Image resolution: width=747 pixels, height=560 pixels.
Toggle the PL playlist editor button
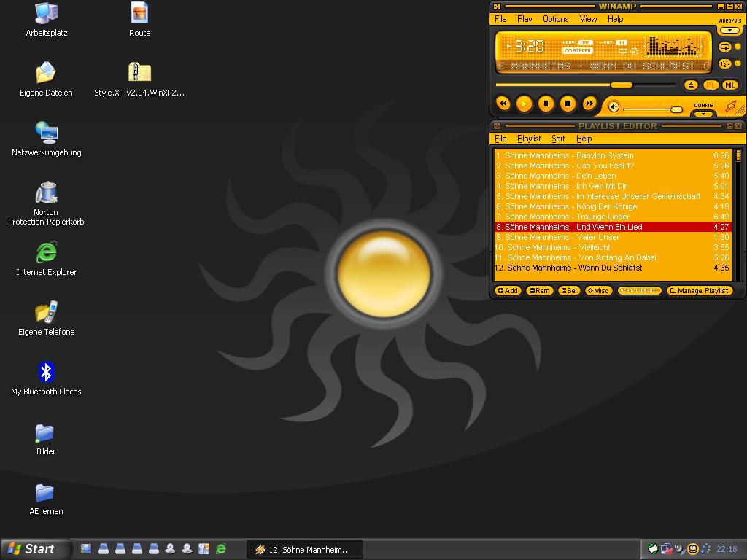(711, 85)
